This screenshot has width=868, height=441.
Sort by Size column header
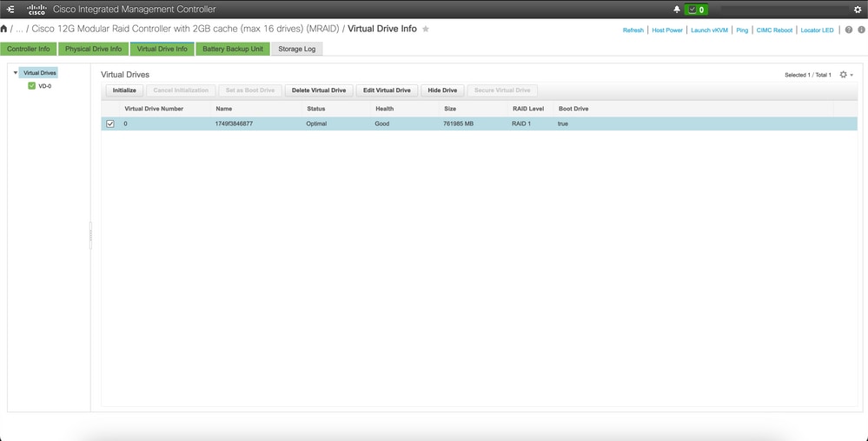click(450, 109)
